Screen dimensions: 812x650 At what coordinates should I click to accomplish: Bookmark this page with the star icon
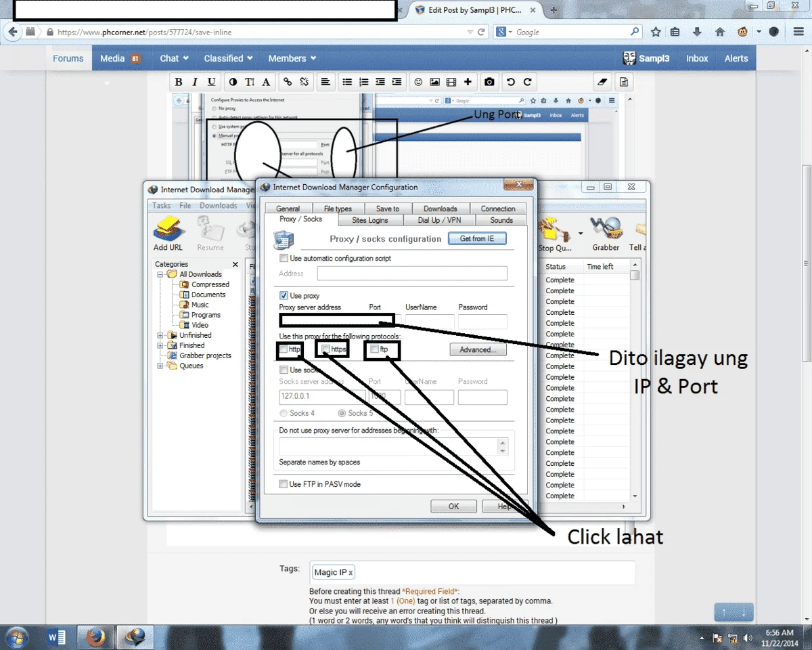coord(656,32)
